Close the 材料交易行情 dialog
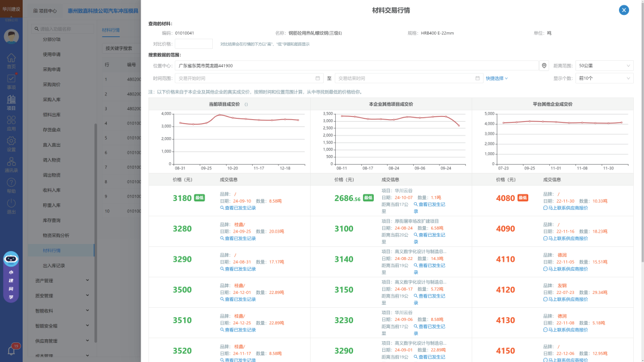Viewport: 644px width, 362px height. pos(624,10)
